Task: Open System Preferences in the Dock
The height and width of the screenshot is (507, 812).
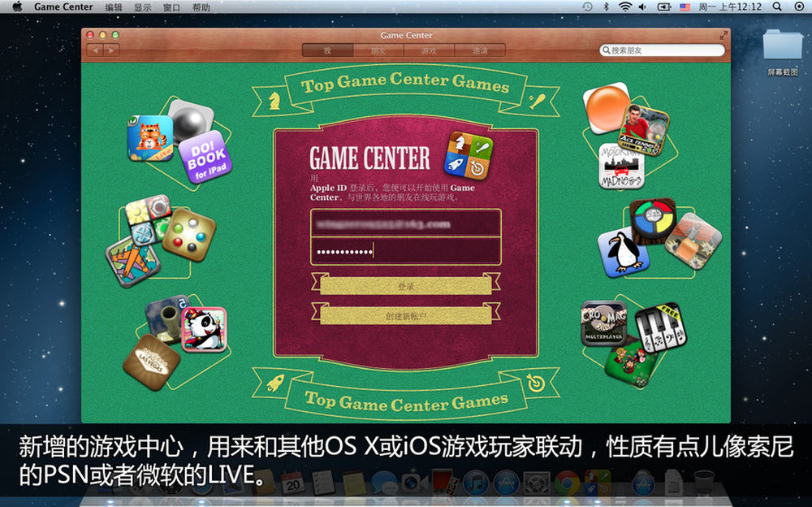Action: click(537, 483)
